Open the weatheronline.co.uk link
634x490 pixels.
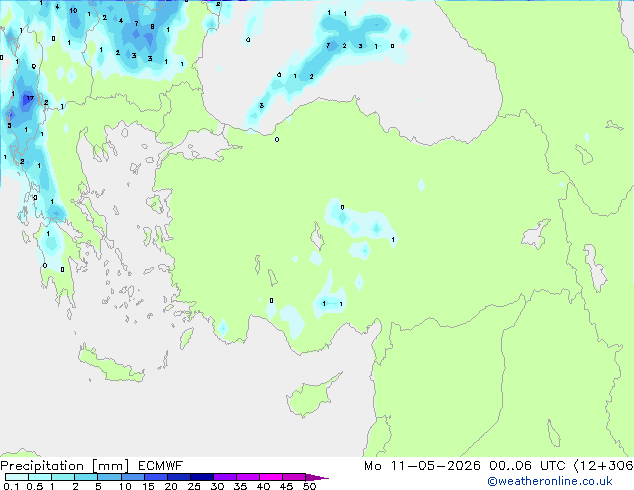click(x=549, y=481)
